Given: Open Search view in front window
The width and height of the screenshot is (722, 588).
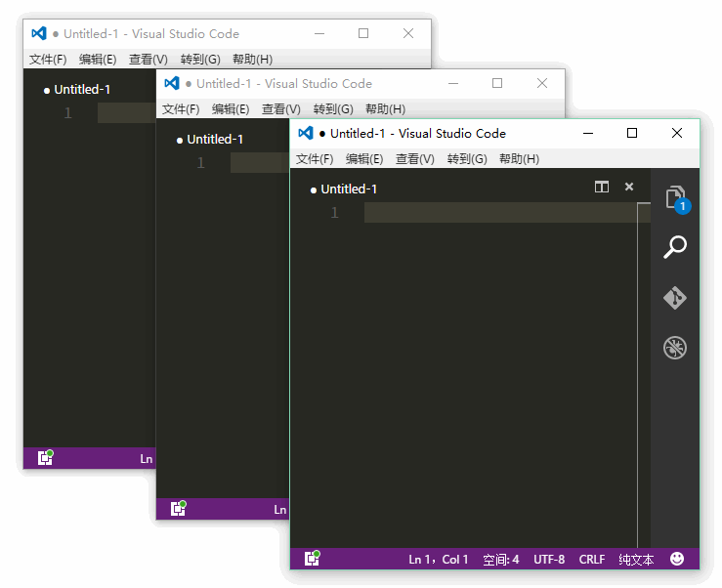Looking at the screenshot, I should [x=675, y=247].
